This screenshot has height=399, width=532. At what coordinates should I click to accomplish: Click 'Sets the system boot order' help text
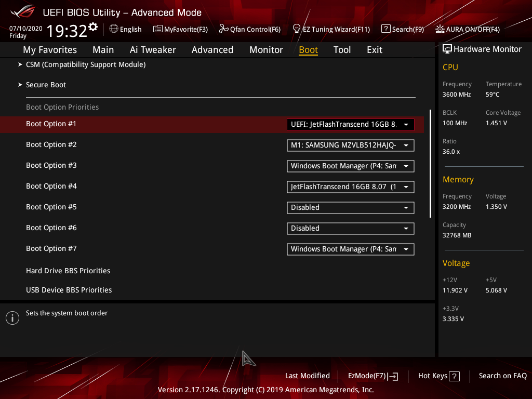[67, 313]
